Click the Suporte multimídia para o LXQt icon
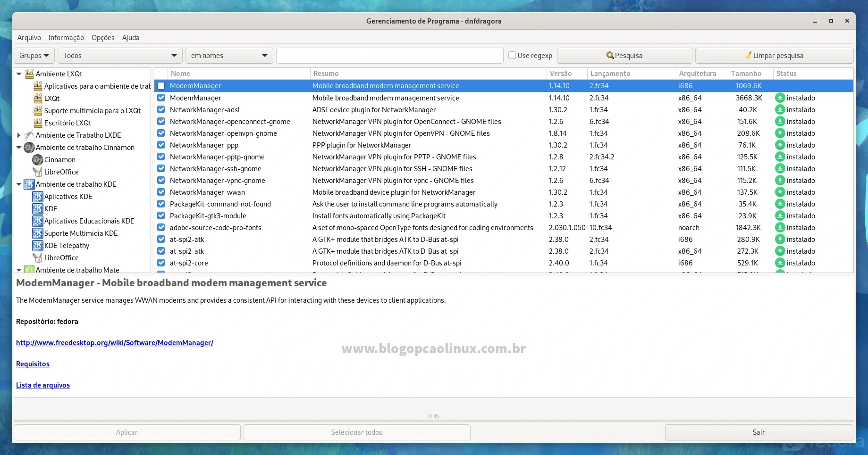Viewport: 868px width, 455px height. [38, 110]
